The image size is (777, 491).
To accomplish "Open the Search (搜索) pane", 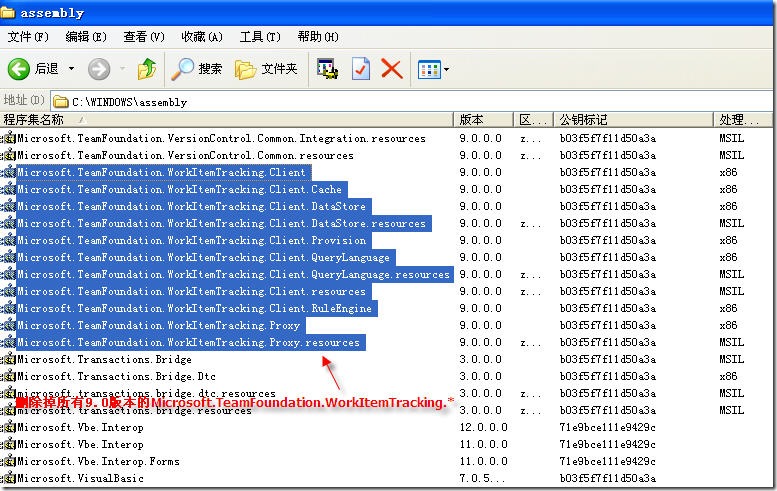I will [x=197, y=69].
